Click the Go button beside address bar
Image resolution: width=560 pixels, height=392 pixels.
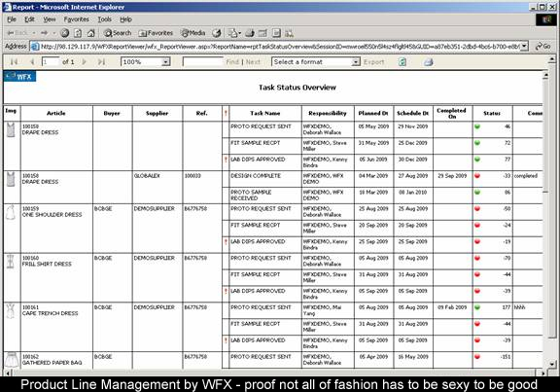(542, 46)
